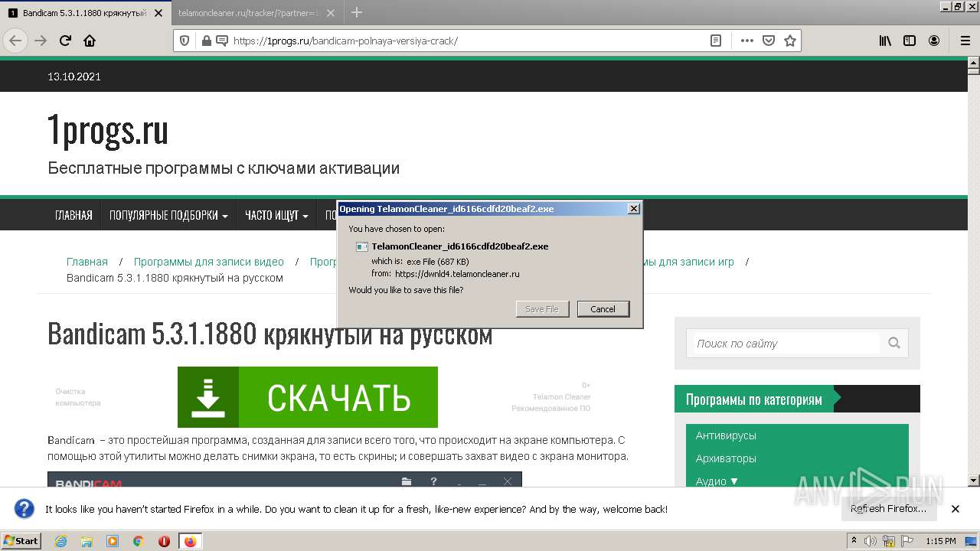Open Firefox account icon

tap(934, 41)
